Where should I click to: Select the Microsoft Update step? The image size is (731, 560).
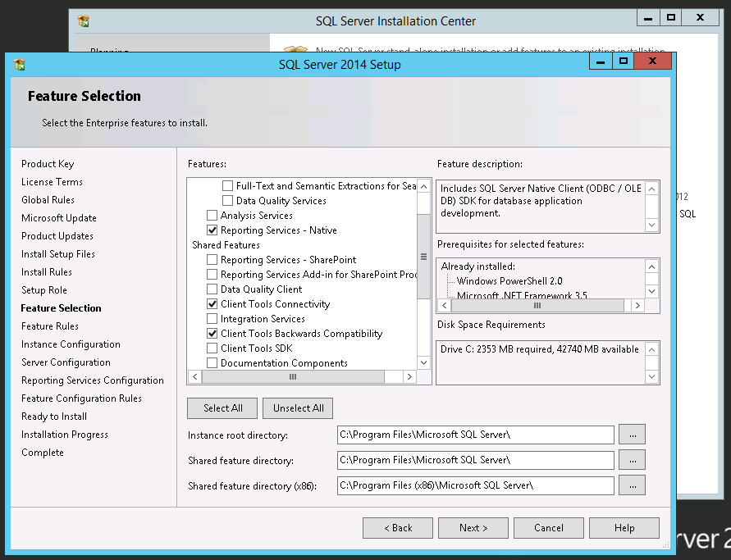(59, 218)
